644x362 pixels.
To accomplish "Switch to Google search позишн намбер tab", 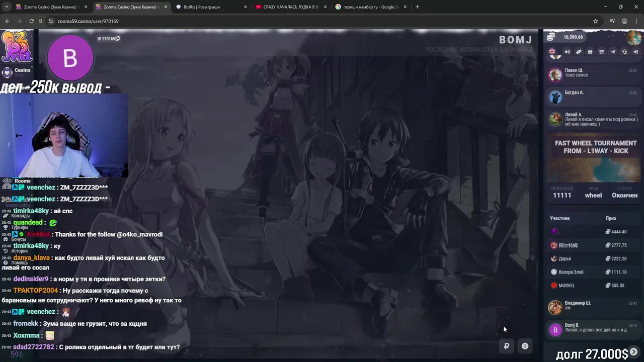I will coord(371,7).
